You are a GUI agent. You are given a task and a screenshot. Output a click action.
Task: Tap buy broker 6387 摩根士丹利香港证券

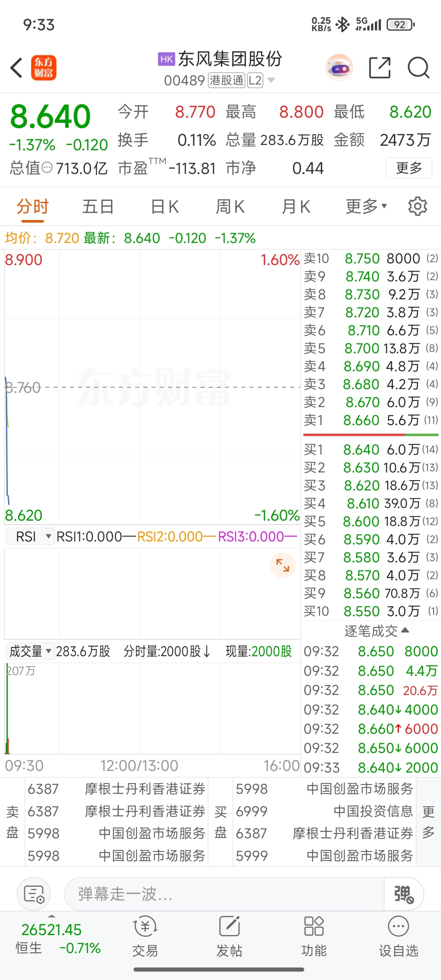(325, 833)
